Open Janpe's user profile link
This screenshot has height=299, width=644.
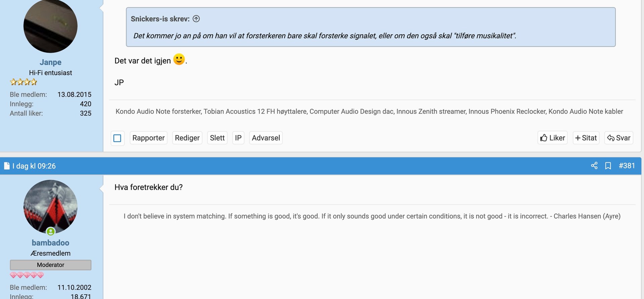tap(50, 62)
